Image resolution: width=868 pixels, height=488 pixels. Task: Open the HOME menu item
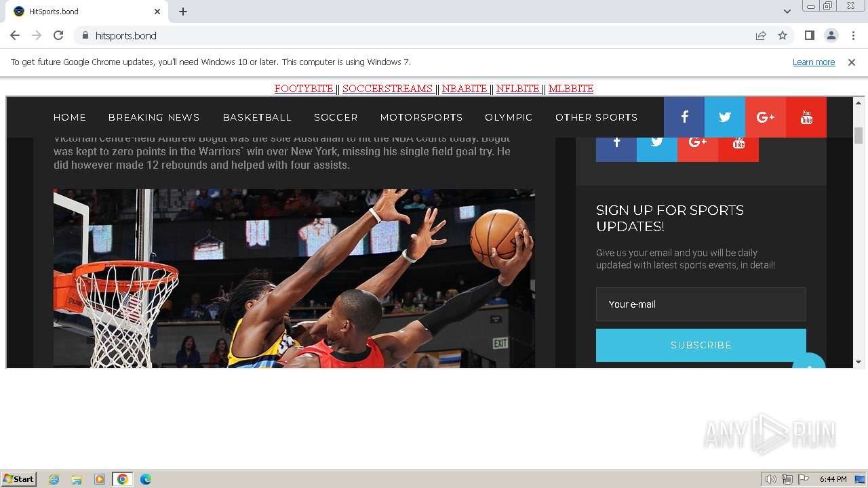click(x=70, y=117)
